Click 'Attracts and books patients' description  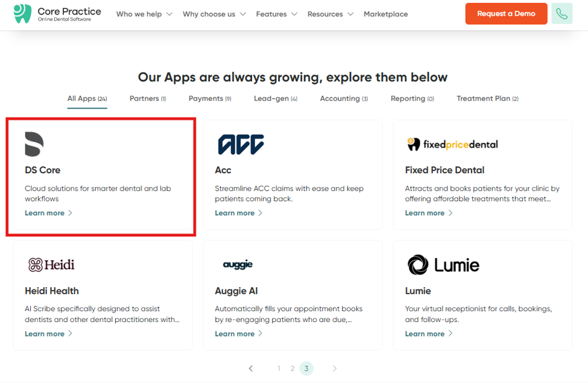tap(482, 194)
